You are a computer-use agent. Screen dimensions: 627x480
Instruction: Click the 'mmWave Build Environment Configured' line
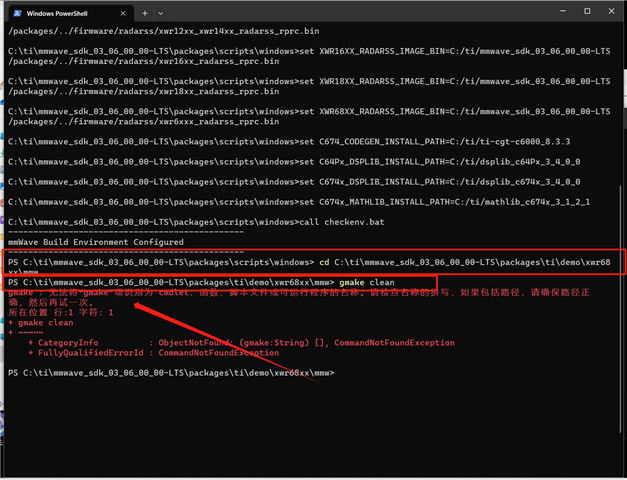96,242
